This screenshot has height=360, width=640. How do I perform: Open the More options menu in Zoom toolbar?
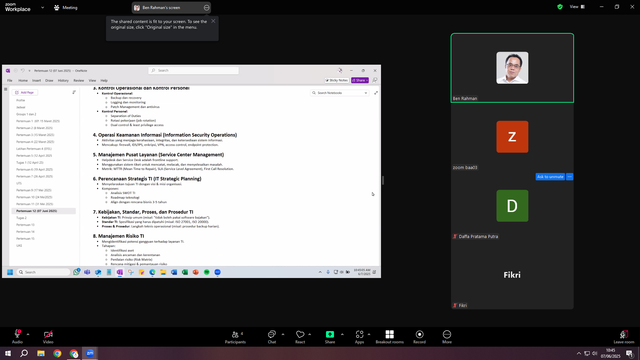[x=447, y=337]
